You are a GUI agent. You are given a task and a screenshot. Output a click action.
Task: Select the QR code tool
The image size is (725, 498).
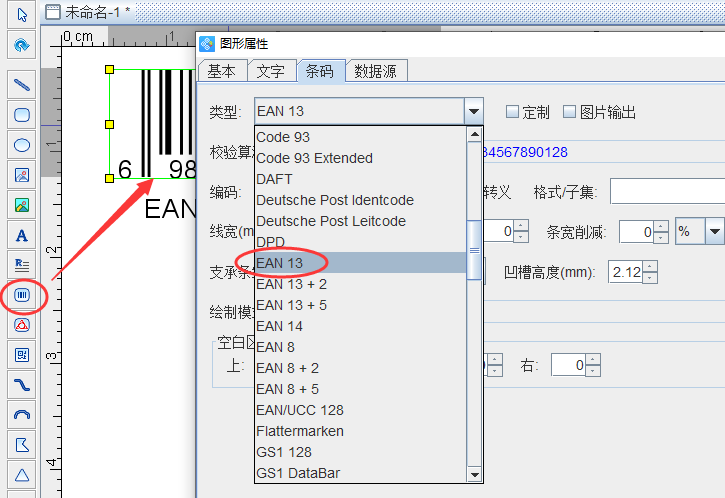22,355
